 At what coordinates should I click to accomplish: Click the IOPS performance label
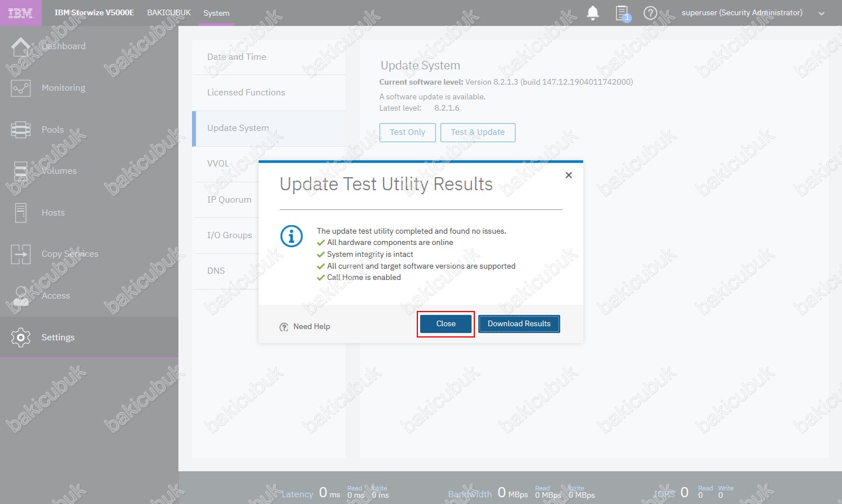tap(665, 494)
